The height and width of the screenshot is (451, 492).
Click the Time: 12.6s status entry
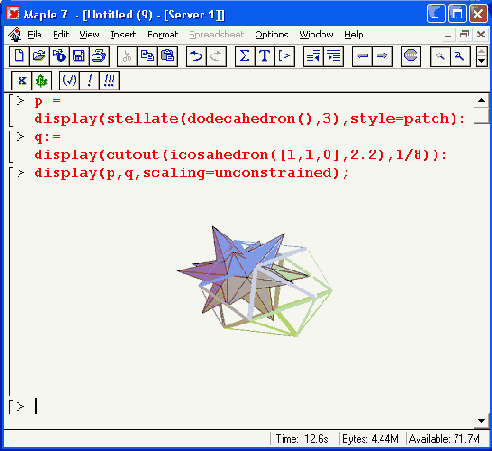click(x=302, y=439)
